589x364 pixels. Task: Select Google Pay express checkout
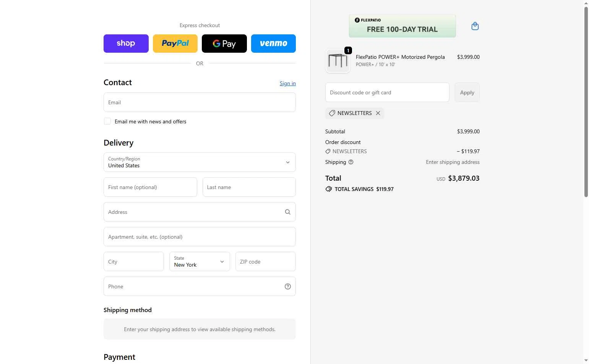[x=224, y=44]
